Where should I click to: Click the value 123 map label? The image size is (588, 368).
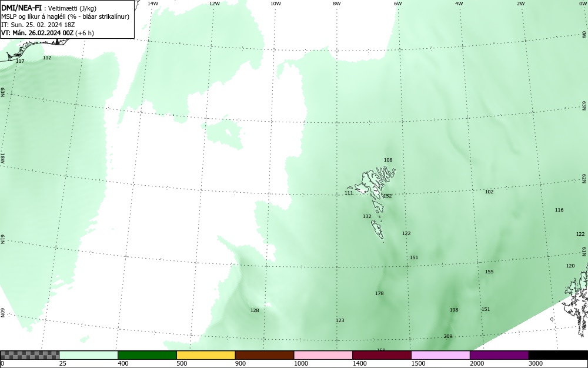point(340,320)
